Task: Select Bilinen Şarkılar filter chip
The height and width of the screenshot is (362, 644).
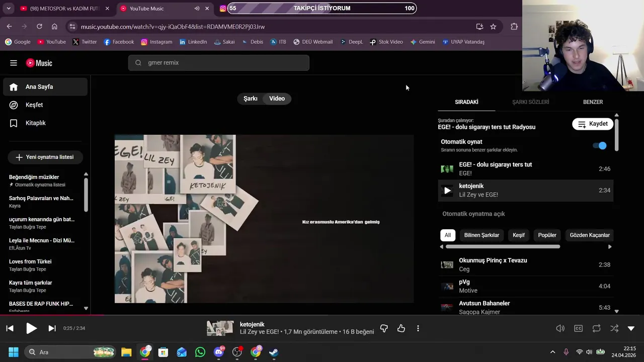Action: pyautogui.click(x=481, y=235)
